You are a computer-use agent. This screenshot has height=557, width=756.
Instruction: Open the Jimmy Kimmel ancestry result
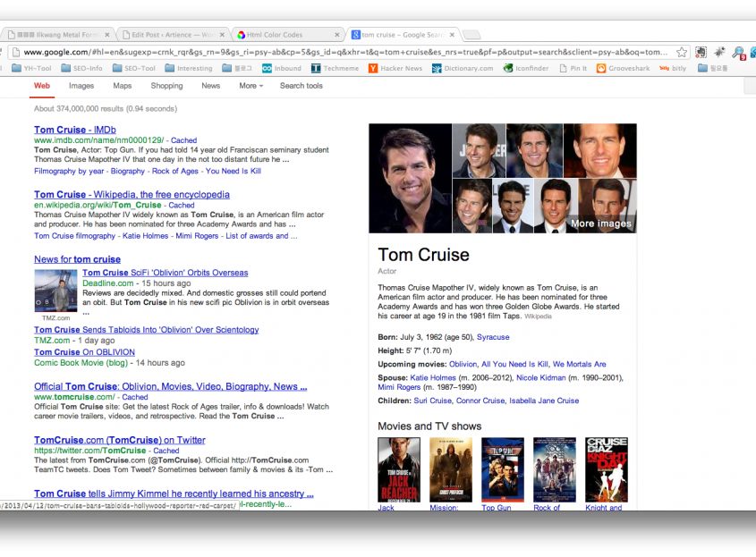174,494
